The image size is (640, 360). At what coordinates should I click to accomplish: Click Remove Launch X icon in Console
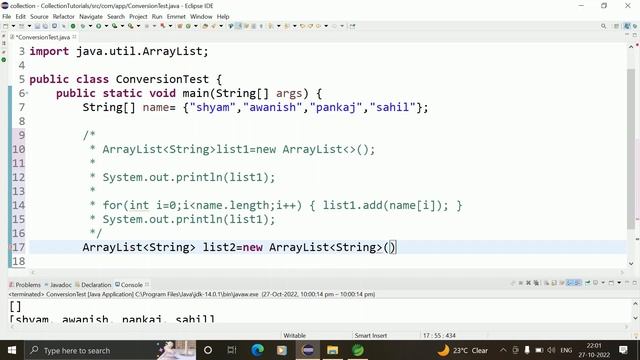pos(528,283)
